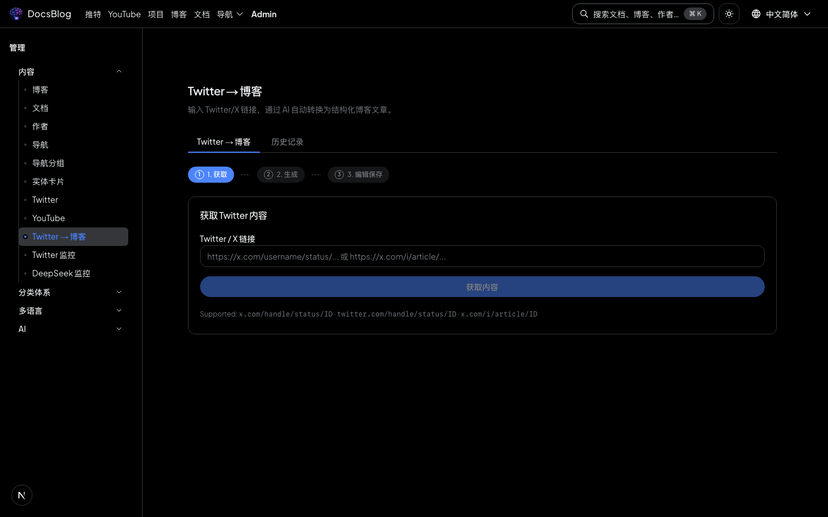Image resolution: width=828 pixels, height=517 pixels.
Task: Expand the 多语言 sidebar section
Action: 70,311
